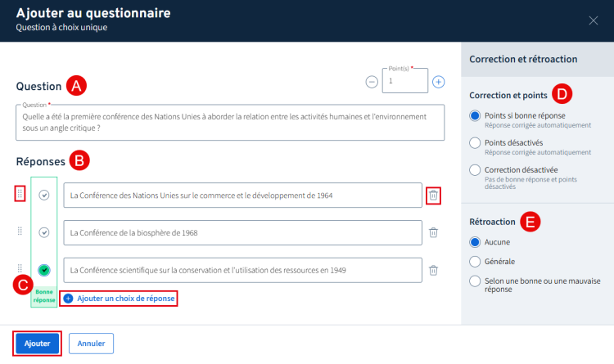The width and height of the screenshot is (614, 364).
Task: Select the Points désactivés option
Action: click(475, 143)
